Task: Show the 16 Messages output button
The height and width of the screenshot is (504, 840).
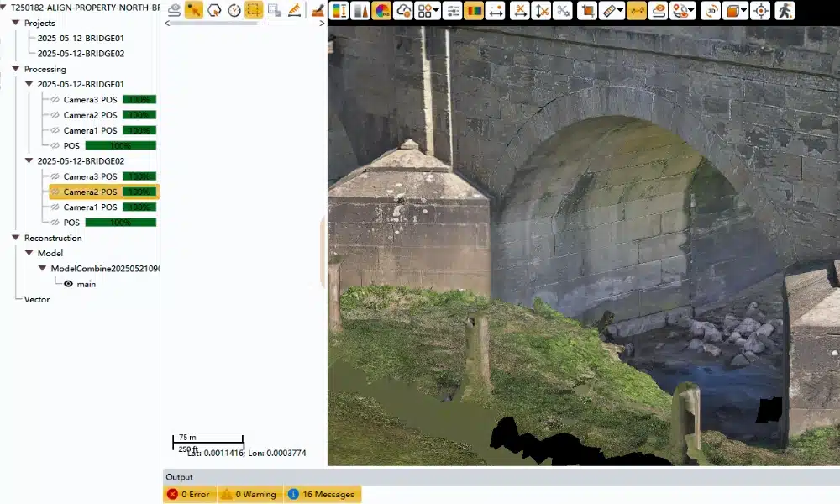Action: pyautogui.click(x=323, y=494)
